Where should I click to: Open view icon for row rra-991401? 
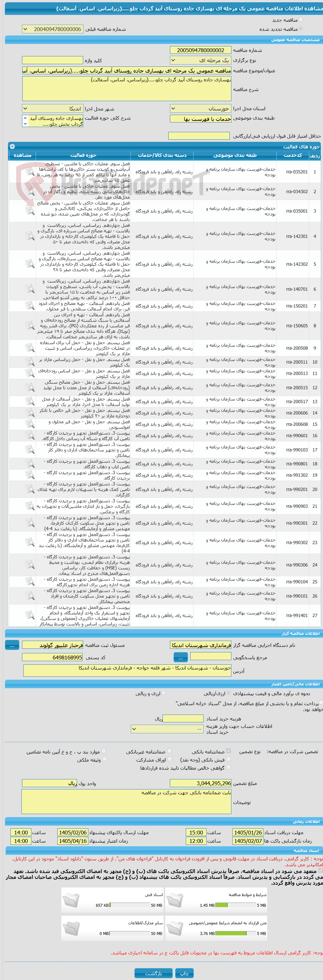(x=30, y=615)
